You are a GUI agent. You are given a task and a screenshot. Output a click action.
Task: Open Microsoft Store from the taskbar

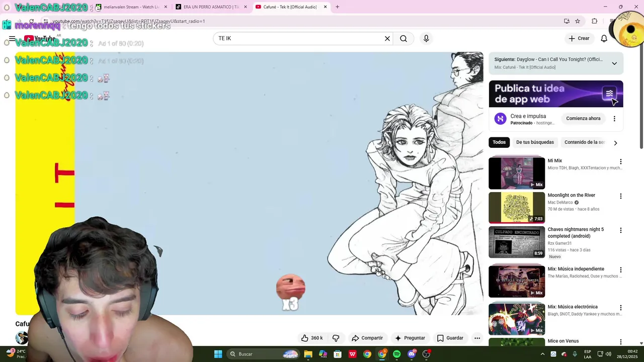(x=338, y=354)
